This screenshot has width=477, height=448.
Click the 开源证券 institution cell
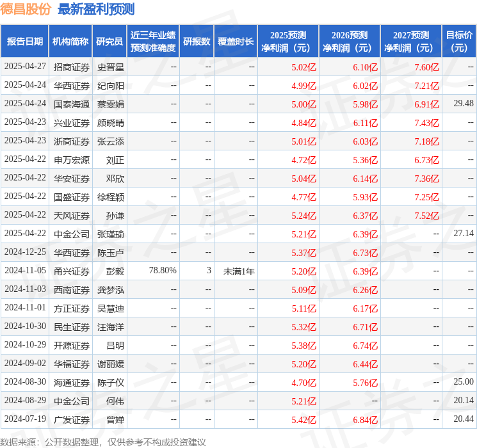point(72,346)
